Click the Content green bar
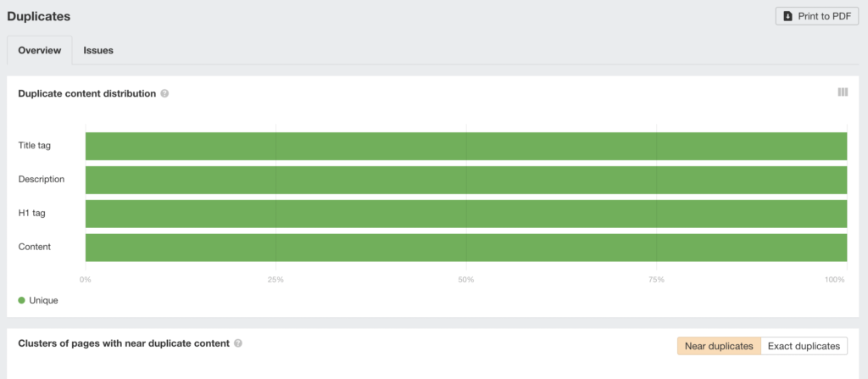868x379 pixels. pyautogui.click(x=466, y=247)
